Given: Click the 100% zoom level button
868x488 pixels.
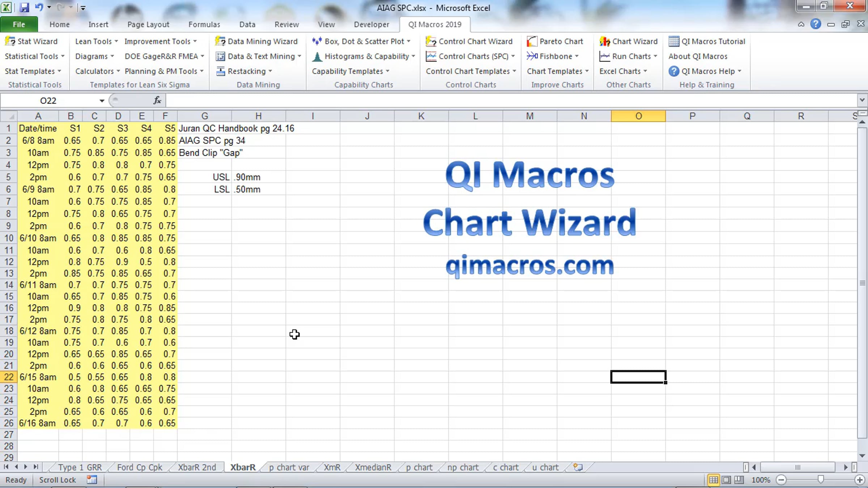Looking at the screenshot, I should (x=761, y=480).
